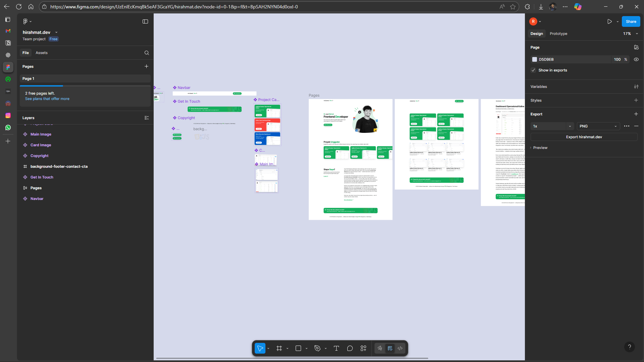Select the Comment tool
Image resolution: width=644 pixels, height=362 pixels.
pos(350,348)
